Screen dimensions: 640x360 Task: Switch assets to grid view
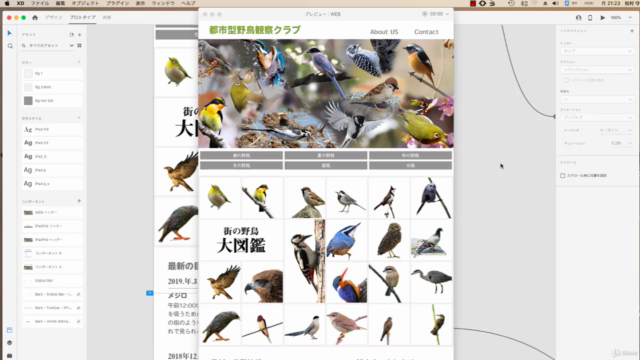[x=80, y=46]
